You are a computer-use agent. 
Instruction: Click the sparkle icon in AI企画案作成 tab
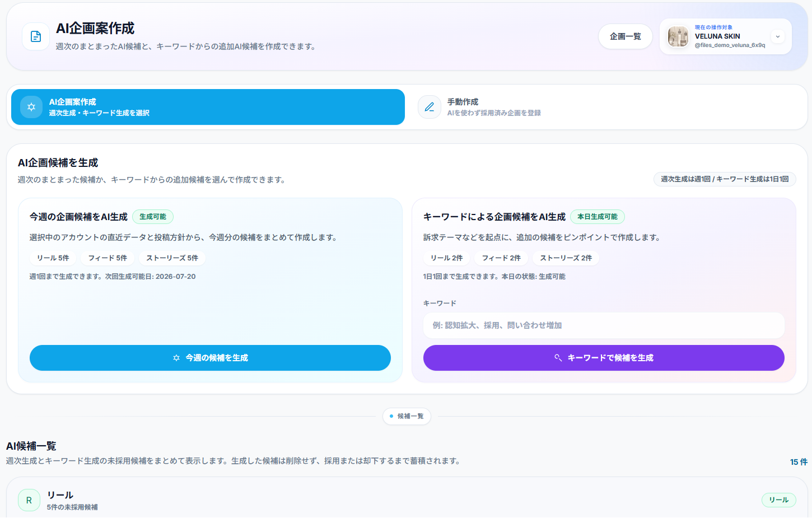[x=31, y=107]
